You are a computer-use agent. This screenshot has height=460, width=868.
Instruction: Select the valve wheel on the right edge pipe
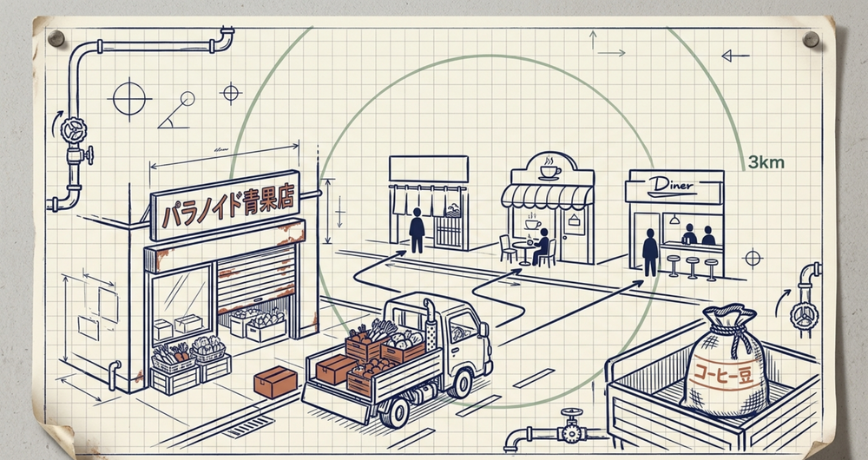[x=804, y=317]
